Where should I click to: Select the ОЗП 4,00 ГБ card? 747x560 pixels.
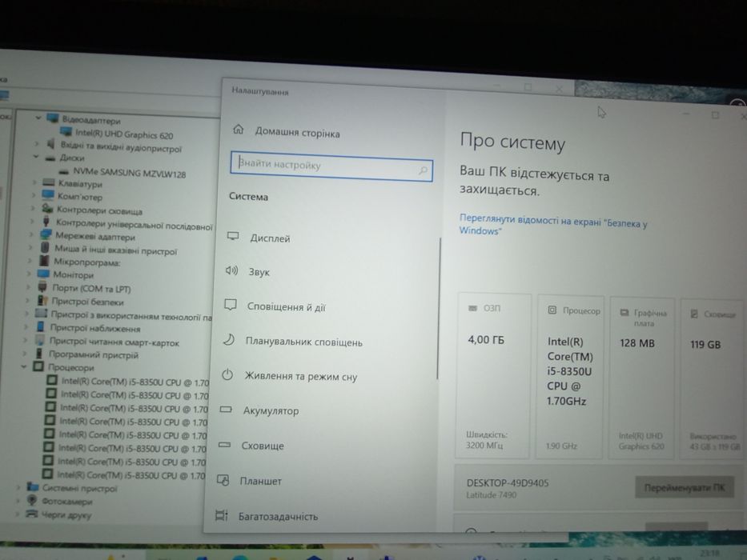(493, 376)
